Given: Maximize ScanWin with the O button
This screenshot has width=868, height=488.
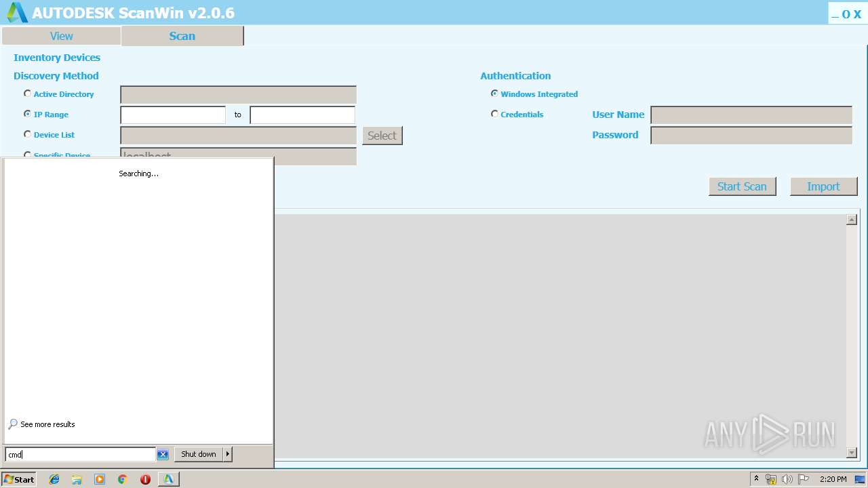Looking at the screenshot, I should 846,14.
